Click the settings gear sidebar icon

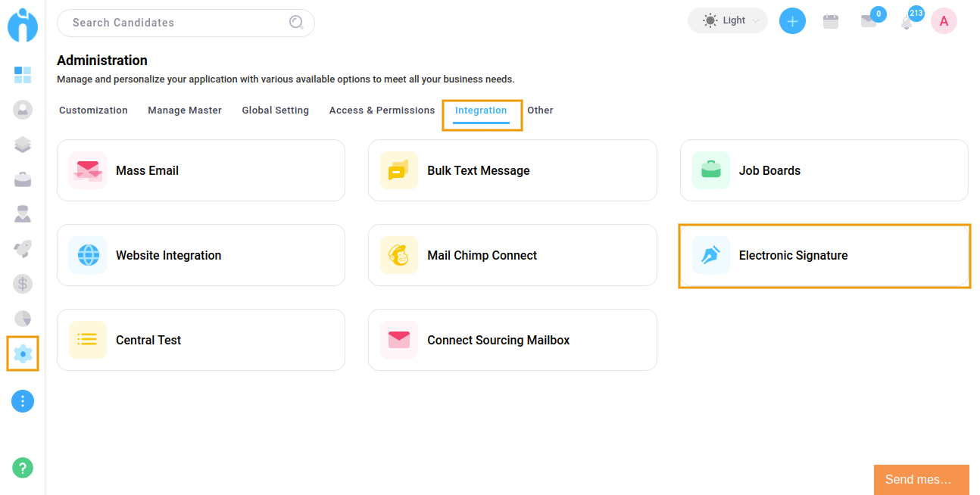point(23,353)
